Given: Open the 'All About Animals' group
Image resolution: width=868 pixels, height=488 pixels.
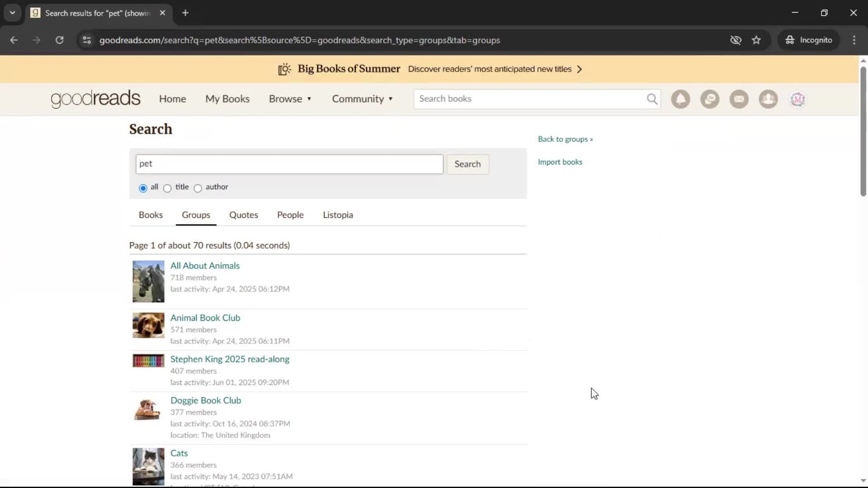Looking at the screenshot, I should 205,266.
